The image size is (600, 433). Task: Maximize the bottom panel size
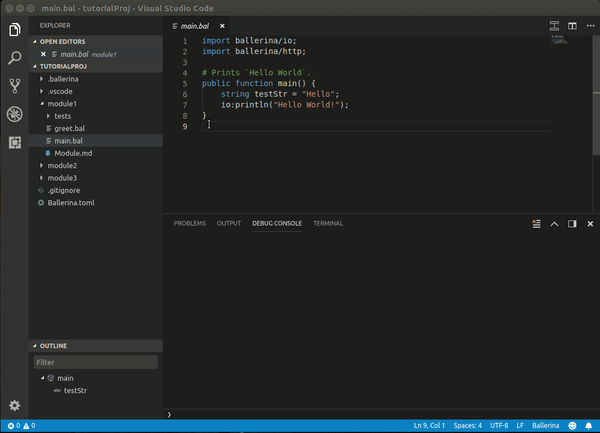tap(554, 224)
